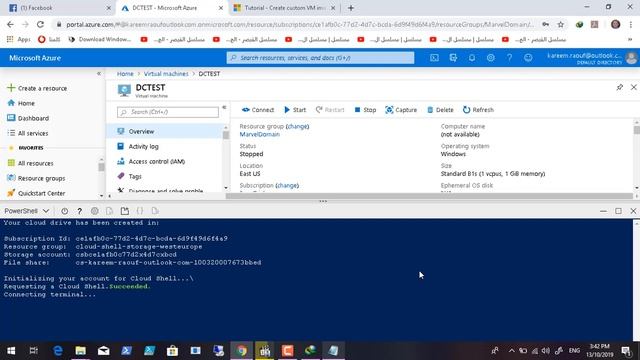Open Cloud Shell upload/download files icon

click(x=109, y=211)
